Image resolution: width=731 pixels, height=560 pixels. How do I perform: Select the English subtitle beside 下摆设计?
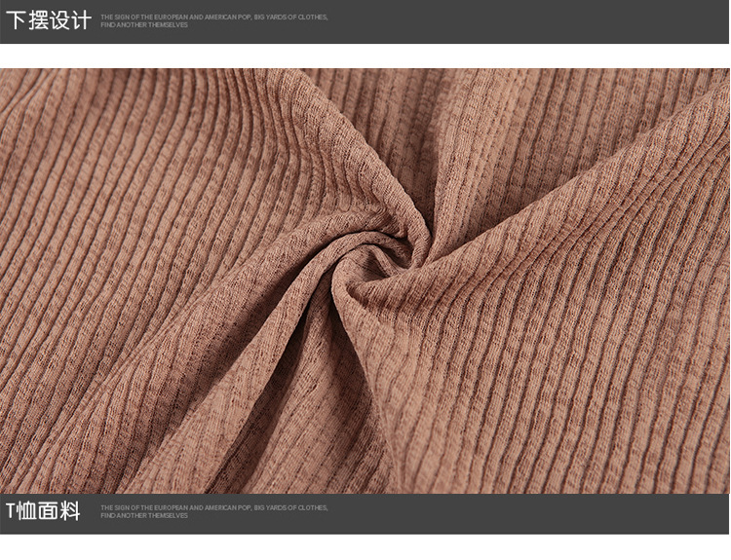point(213,20)
